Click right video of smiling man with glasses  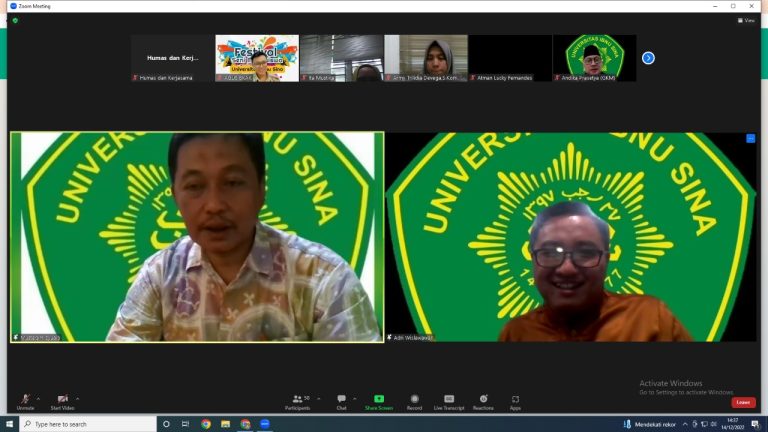(x=571, y=237)
